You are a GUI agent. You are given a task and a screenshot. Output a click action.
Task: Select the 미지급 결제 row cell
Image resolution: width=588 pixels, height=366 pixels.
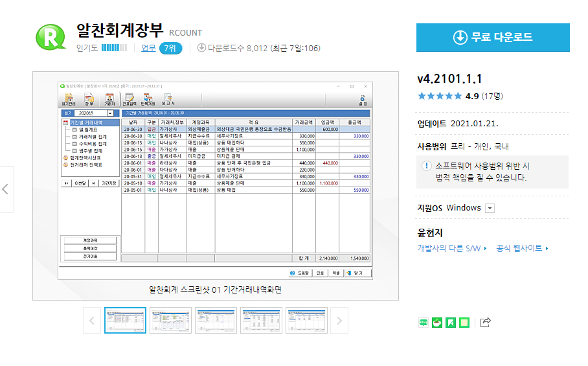(x=253, y=156)
